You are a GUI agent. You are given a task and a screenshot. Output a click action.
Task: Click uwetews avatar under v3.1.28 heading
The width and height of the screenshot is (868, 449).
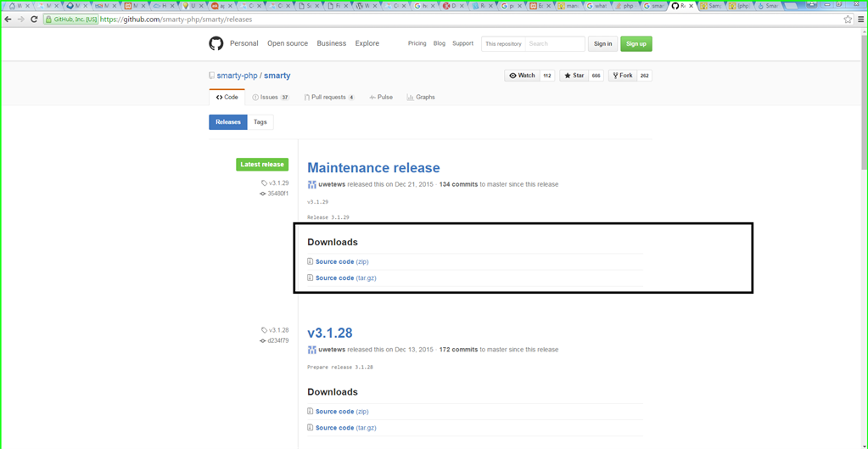(311, 350)
